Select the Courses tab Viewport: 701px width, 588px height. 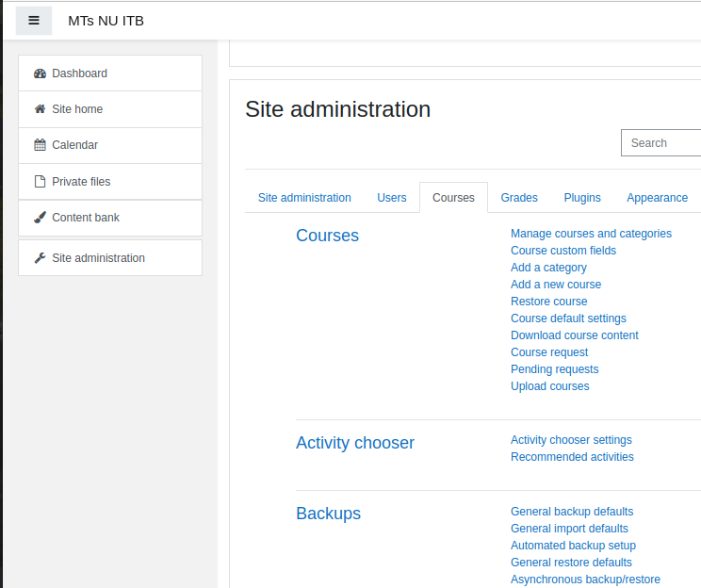453,198
